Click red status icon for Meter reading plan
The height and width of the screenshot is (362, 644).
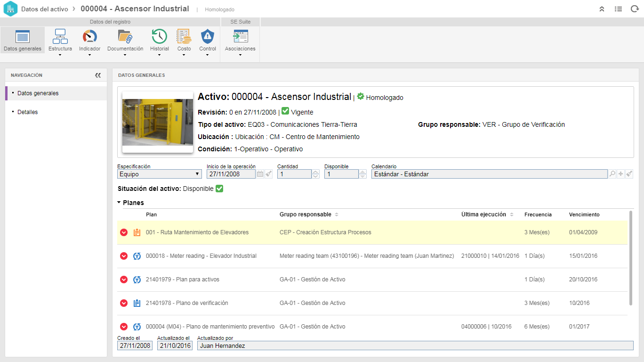point(124,256)
